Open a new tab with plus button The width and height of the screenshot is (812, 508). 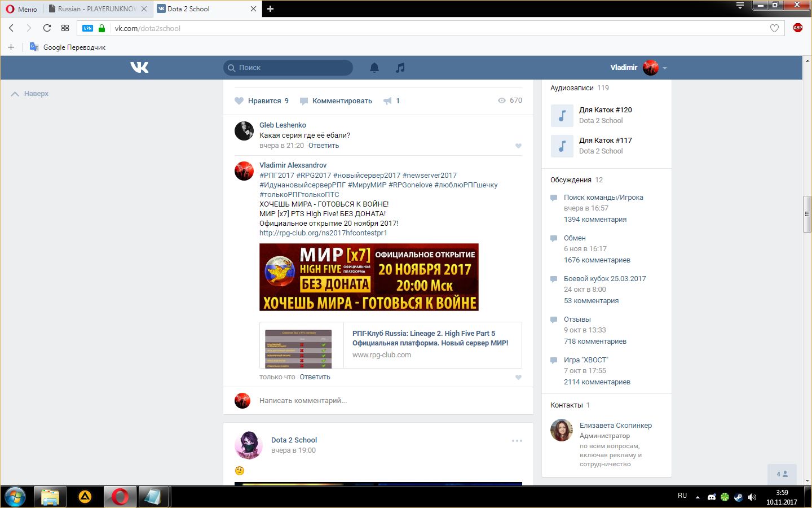point(270,8)
